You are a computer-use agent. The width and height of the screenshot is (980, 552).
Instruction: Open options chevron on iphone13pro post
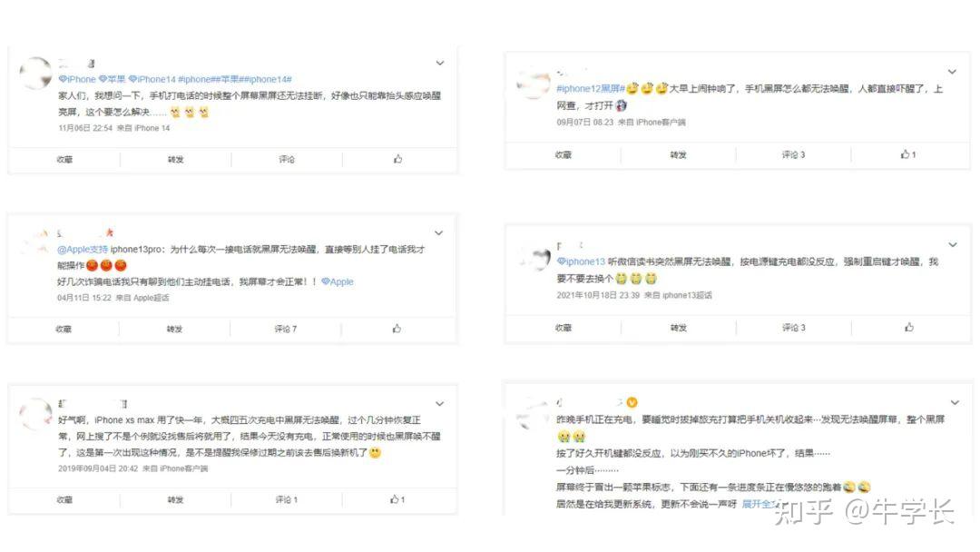[x=439, y=233]
